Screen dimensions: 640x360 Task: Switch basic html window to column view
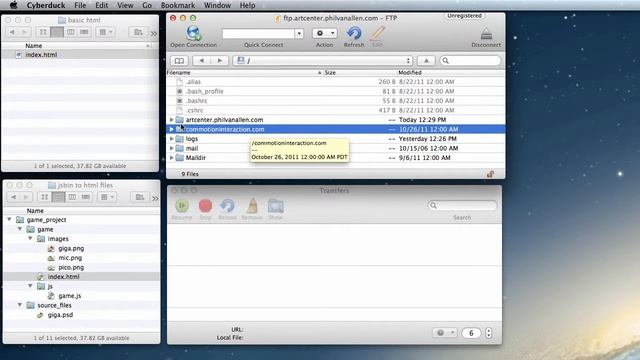[x=71, y=32]
